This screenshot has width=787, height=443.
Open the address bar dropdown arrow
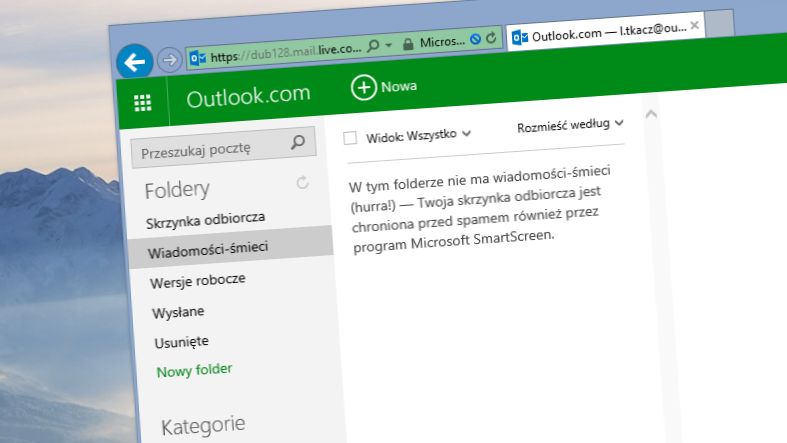[x=388, y=45]
